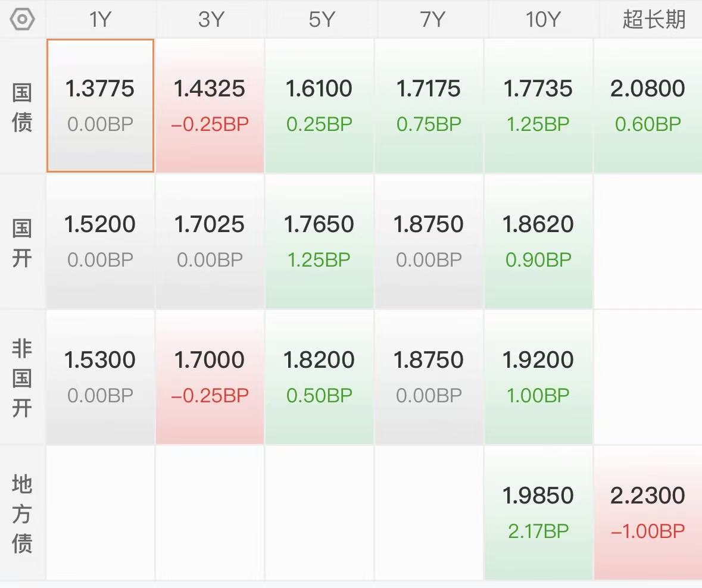Image resolution: width=702 pixels, height=588 pixels.
Task: Click the 地方债 row label
Action: [x=22, y=514]
